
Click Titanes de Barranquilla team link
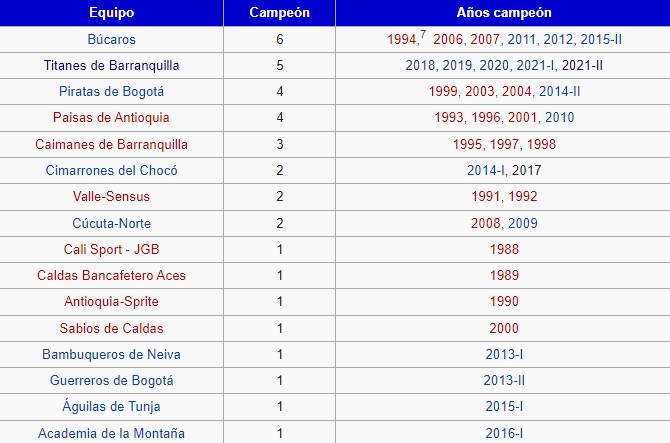pyautogui.click(x=111, y=65)
